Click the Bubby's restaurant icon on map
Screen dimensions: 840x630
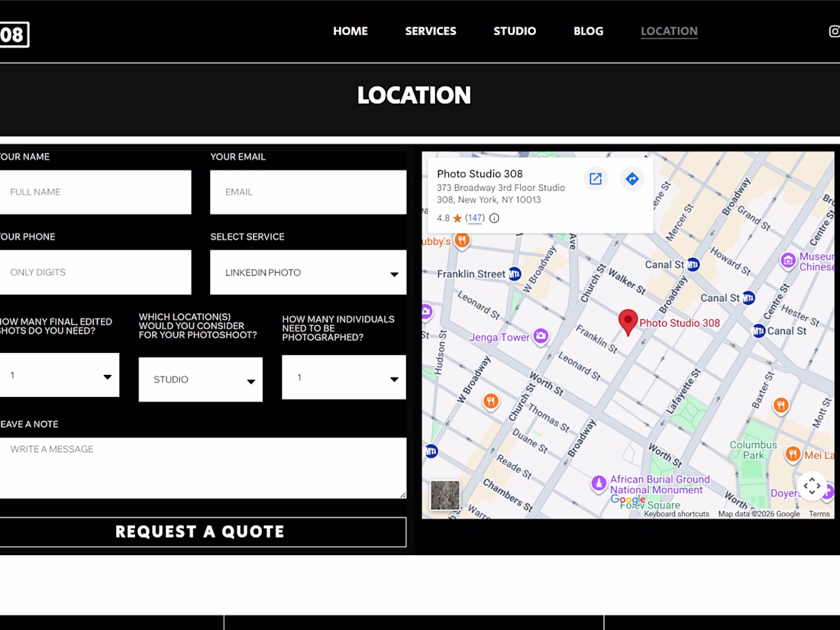[x=462, y=241]
